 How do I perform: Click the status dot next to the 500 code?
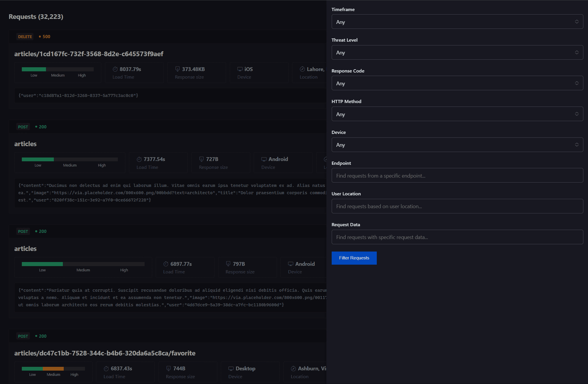[40, 36]
